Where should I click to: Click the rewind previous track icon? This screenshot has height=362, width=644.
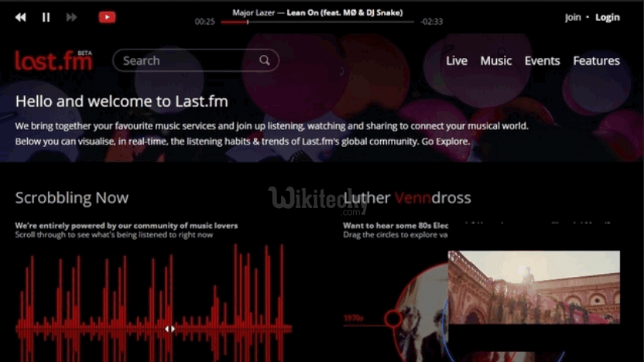(21, 17)
